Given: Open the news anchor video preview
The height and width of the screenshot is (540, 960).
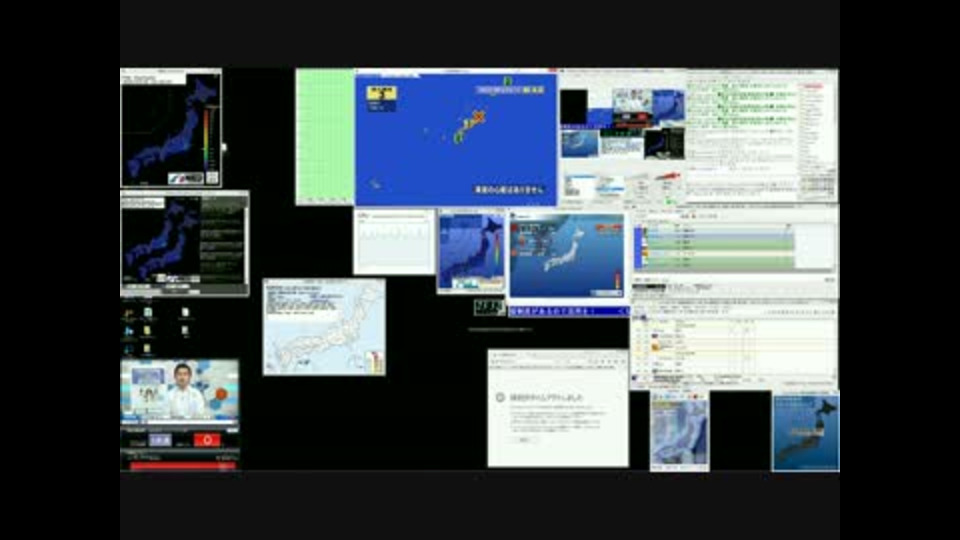Looking at the screenshot, I should tap(179, 391).
